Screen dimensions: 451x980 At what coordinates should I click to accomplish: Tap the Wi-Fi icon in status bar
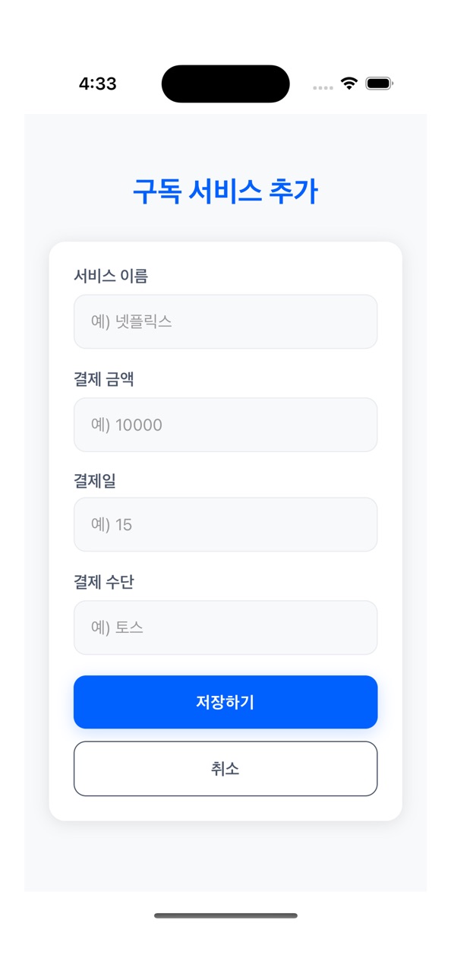pyautogui.click(x=349, y=84)
